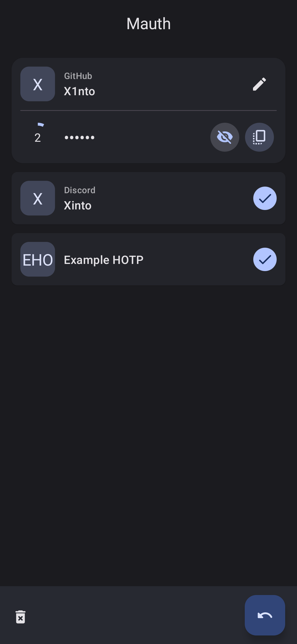Tap the EHO avatar icon
297x644 pixels.
point(38,259)
